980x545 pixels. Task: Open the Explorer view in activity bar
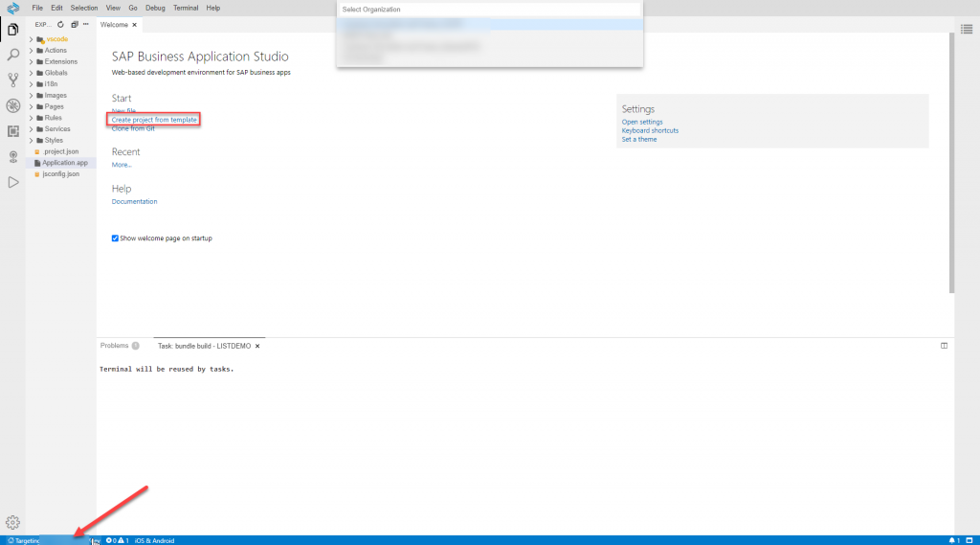[x=12, y=30]
